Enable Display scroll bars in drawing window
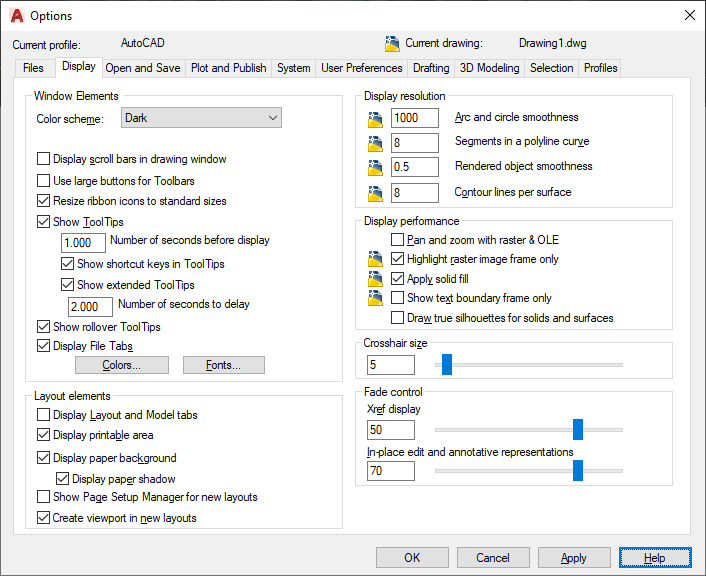This screenshot has height=576, width=706. pyautogui.click(x=43, y=159)
